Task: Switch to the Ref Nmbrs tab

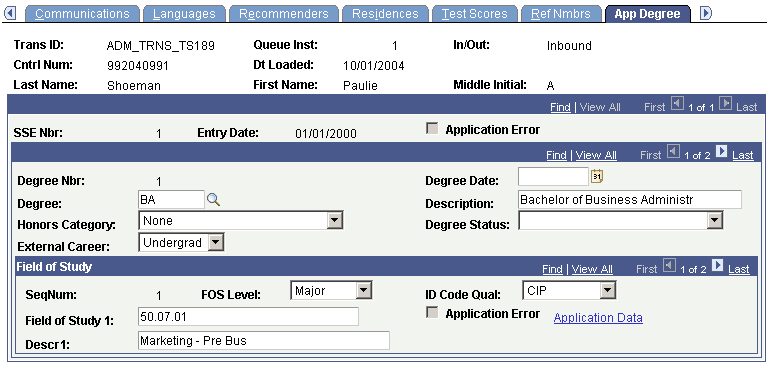Action: tap(561, 13)
